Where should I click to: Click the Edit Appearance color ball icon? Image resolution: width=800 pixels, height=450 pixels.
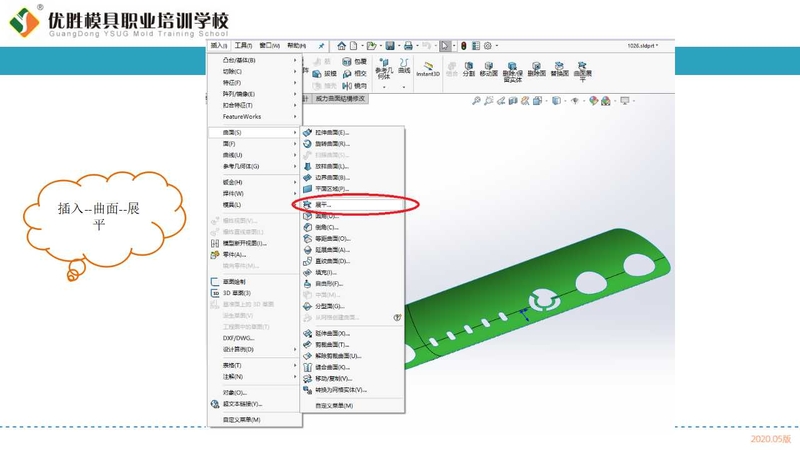(593, 101)
